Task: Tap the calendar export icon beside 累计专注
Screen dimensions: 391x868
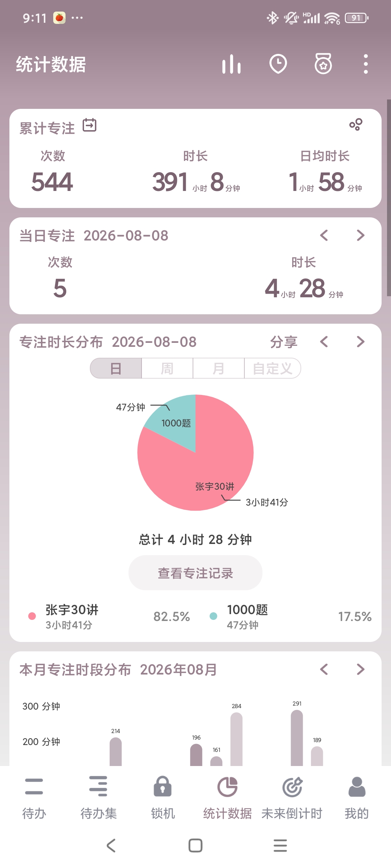Action: 89,125
